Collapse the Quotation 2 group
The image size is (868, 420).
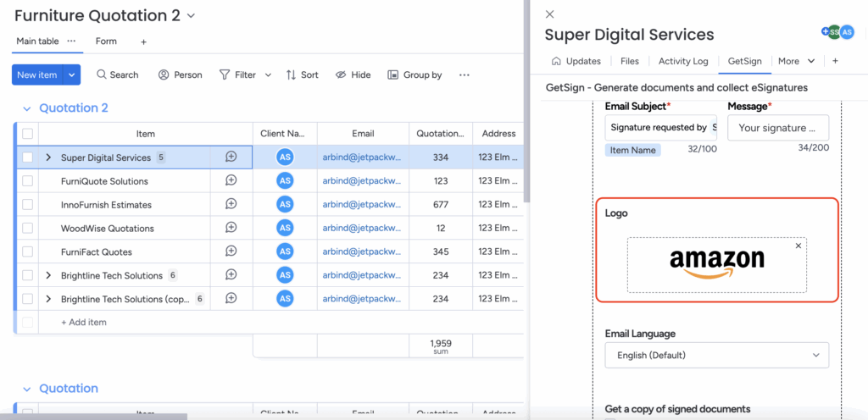[x=26, y=109]
